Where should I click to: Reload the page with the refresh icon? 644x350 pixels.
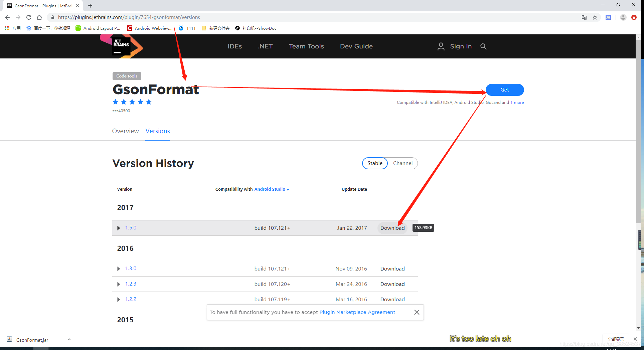29,17
